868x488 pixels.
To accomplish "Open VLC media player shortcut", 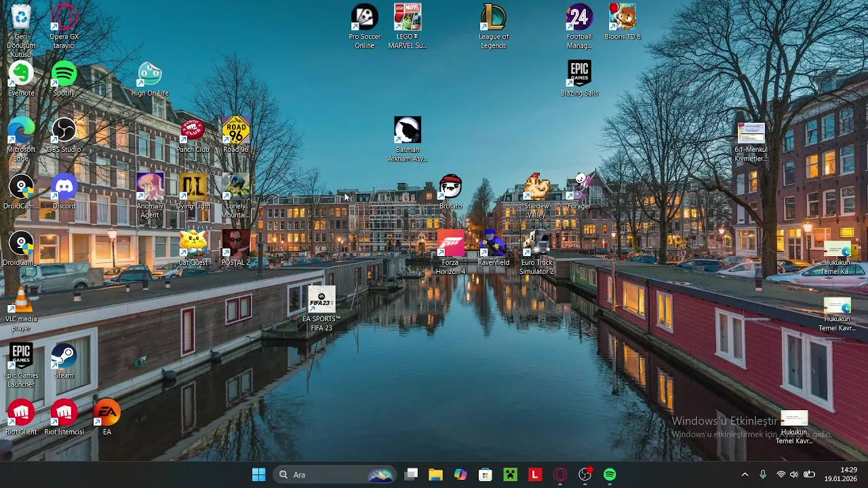I will tap(21, 309).
